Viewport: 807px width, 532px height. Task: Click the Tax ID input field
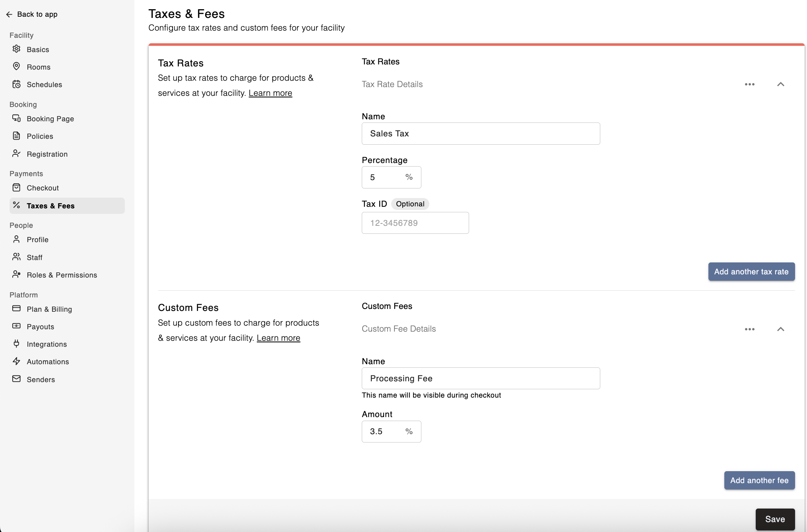coord(415,223)
